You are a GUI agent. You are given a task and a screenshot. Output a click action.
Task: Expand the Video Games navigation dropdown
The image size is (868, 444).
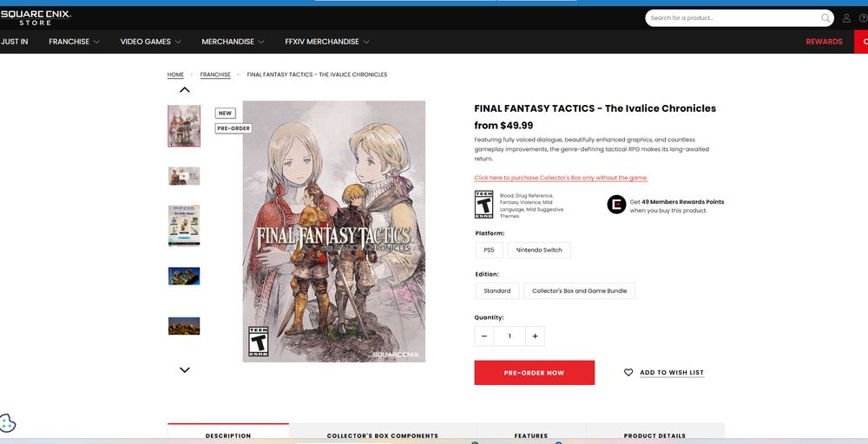(x=150, y=42)
